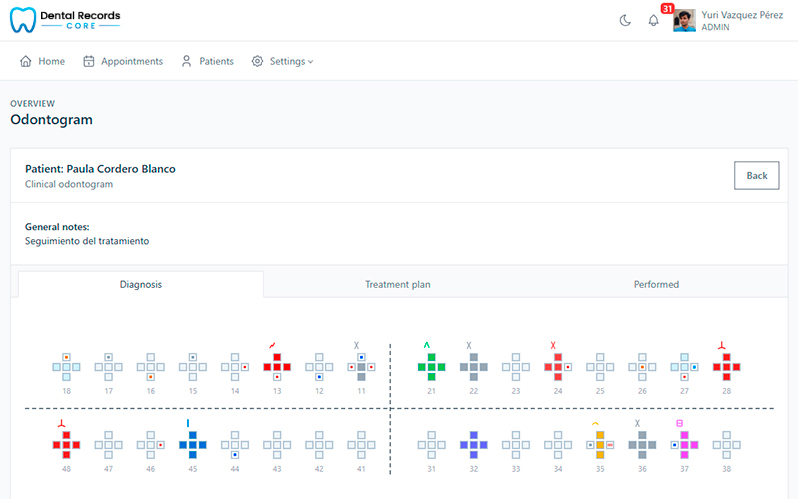The height and width of the screenshot is (499, 798).
Task: Click blue tooth 45 center surface
Action: (193, 445)
